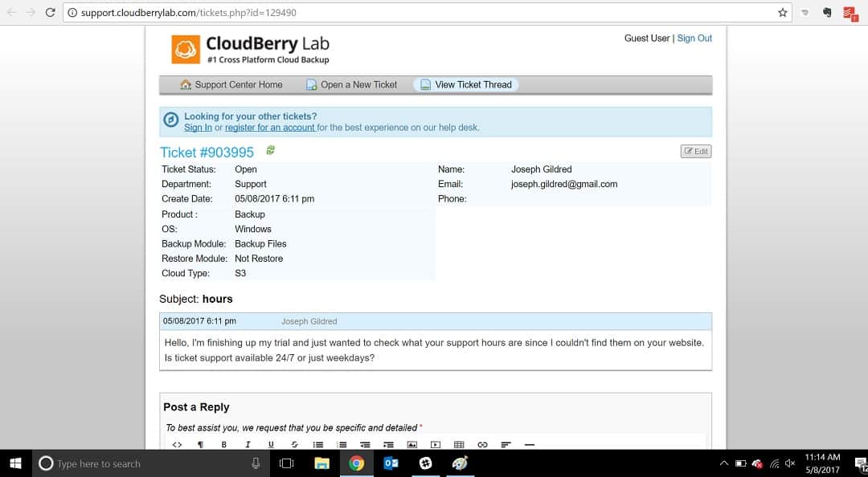Increase indent in reply editor
Viewport: 868px width, 477px height.
click(389, 444)
